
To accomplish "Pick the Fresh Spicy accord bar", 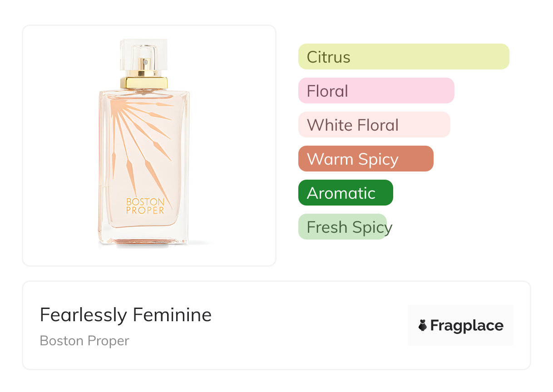I will [342, 227].
